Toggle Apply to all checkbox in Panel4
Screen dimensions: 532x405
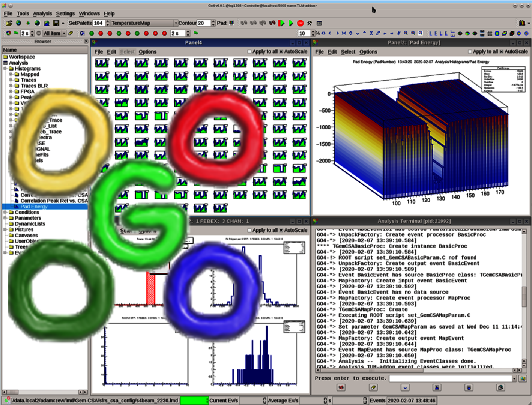pyautogui.click(x=249, y=52)
